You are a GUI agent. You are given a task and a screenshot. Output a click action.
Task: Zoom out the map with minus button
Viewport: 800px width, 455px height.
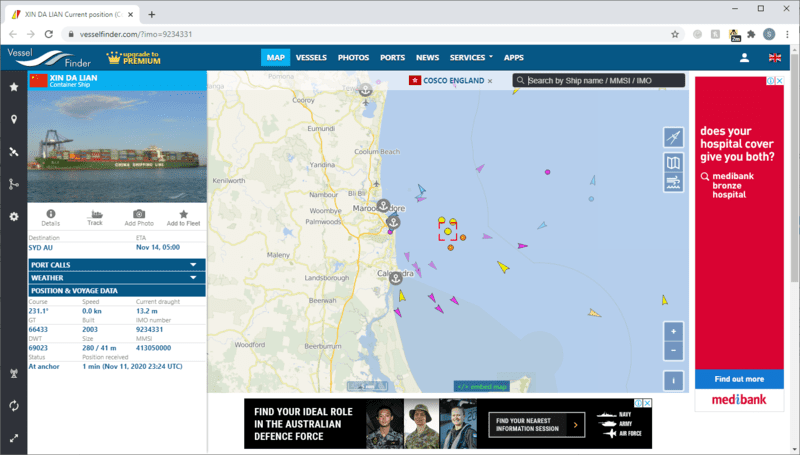tap(673, 350)
